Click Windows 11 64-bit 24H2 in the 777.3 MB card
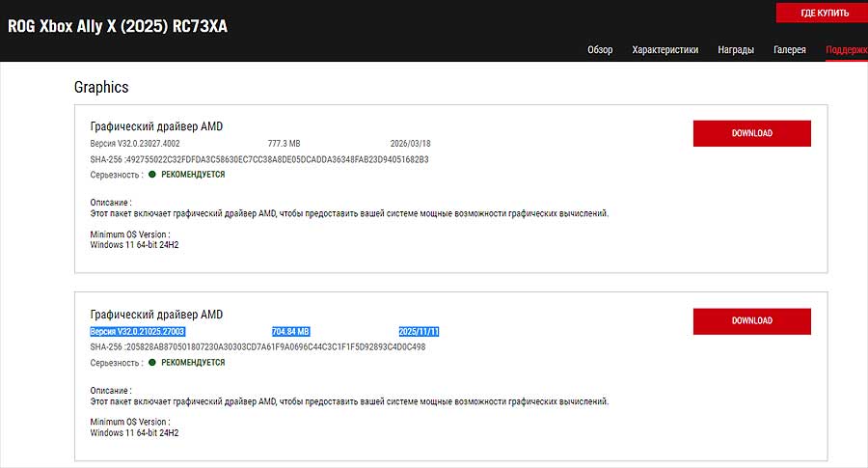The image size is (868, 468). pyautogui.click(x=134, y=245)
